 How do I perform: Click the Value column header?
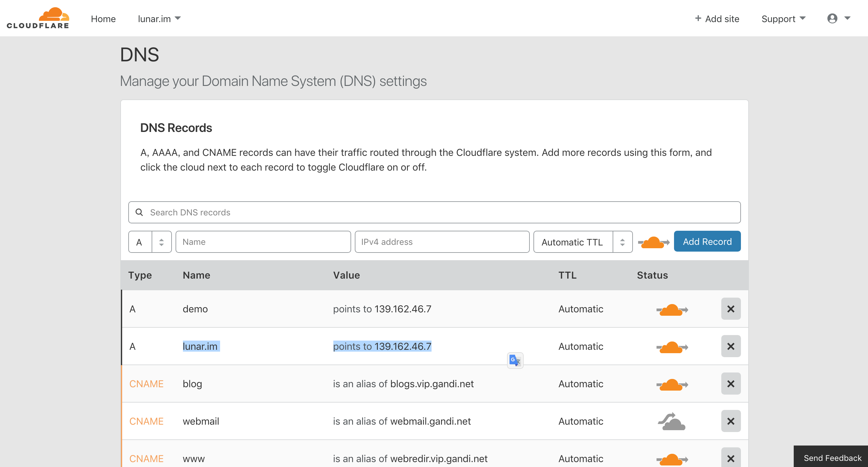[347, 275]
